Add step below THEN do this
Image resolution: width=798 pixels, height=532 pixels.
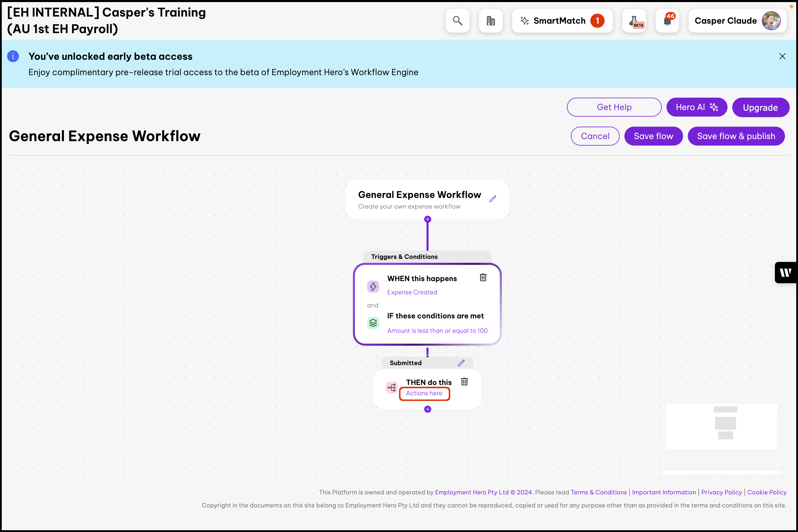(x=427, y=409)
